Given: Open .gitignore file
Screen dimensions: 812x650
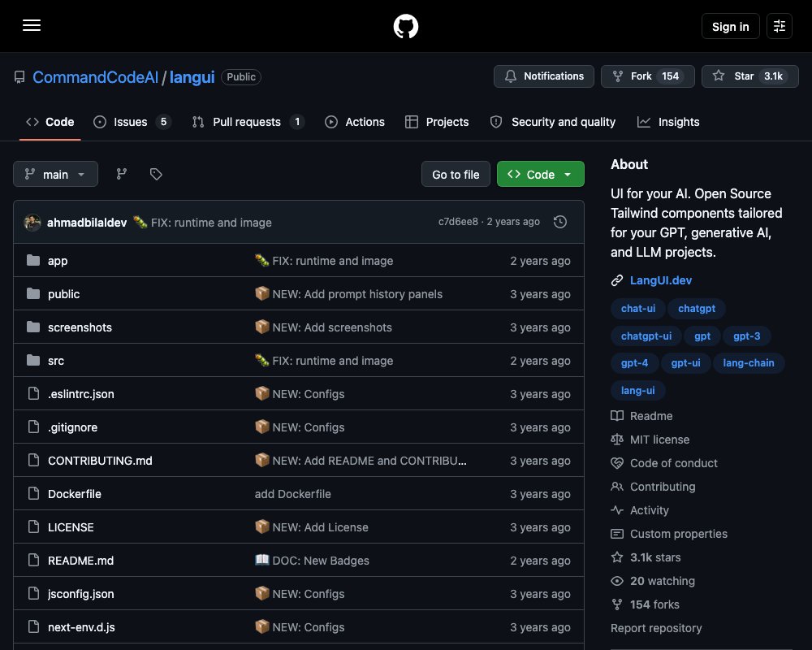Looking at the screenshot, I should click(72, 427).
